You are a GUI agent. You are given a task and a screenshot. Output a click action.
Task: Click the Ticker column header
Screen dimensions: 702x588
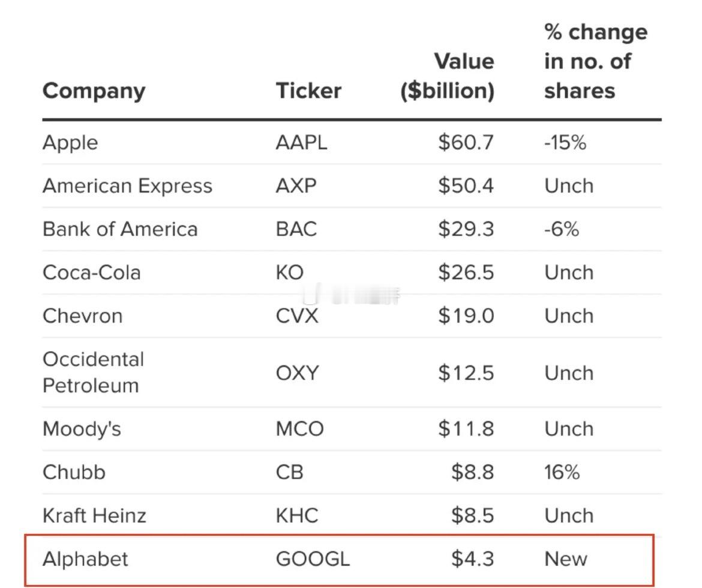tap(308, 91)
